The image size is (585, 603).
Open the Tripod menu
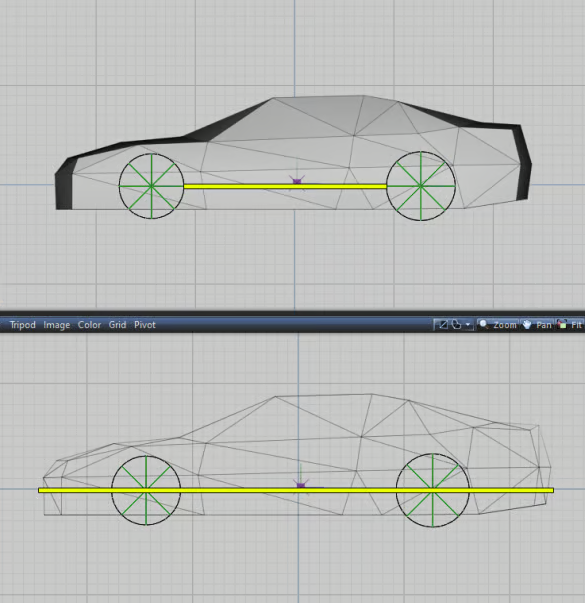(x=23, y=325)
